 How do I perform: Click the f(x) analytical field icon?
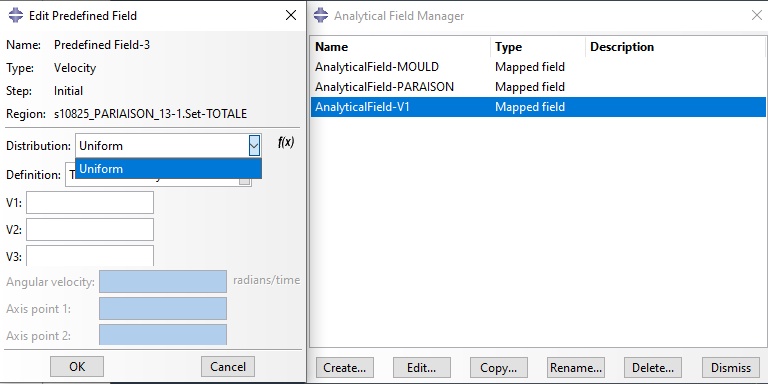(286, 143)
